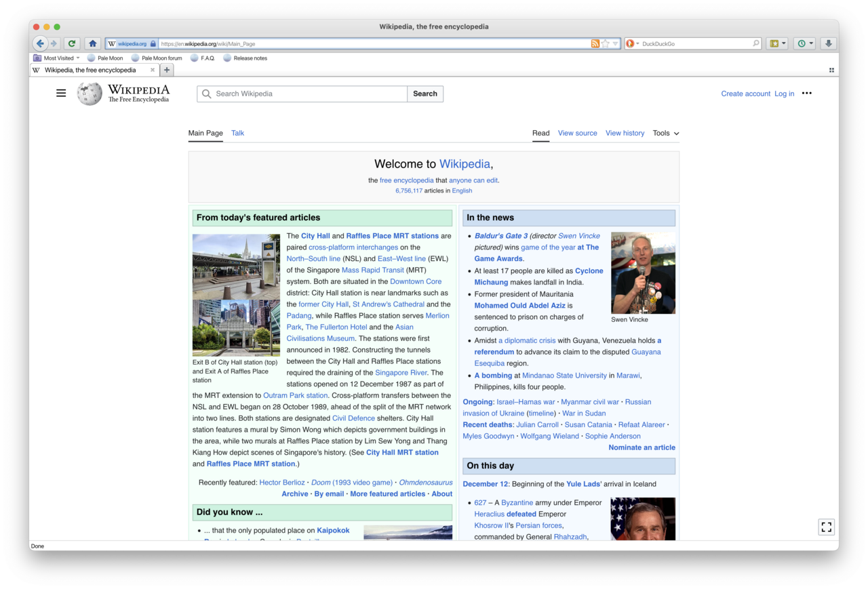Image resolution: width=868 pixels, height=589 pixels.
Task: Go back with the browser back arrow
Action: tap(40, 43)
